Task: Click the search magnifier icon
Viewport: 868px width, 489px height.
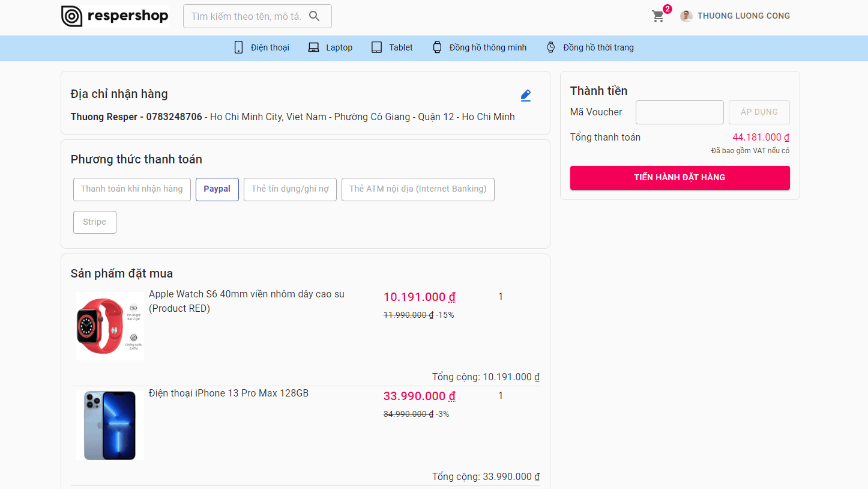Action: [x=315, y=16]
